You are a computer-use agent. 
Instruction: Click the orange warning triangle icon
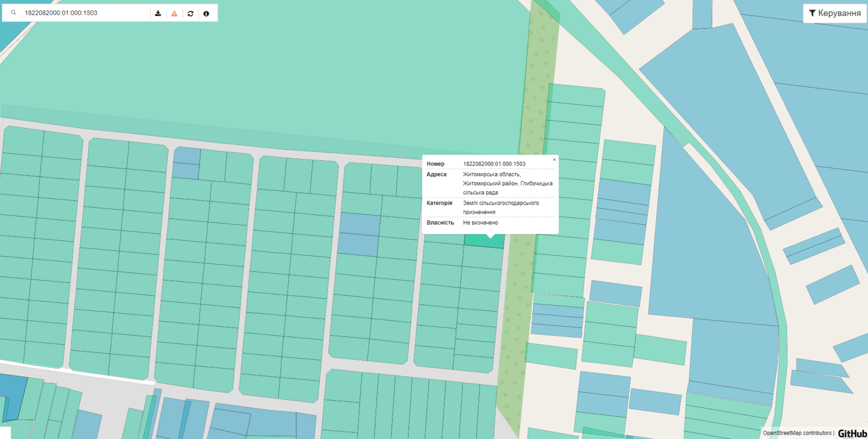click(x=174, y=14)
